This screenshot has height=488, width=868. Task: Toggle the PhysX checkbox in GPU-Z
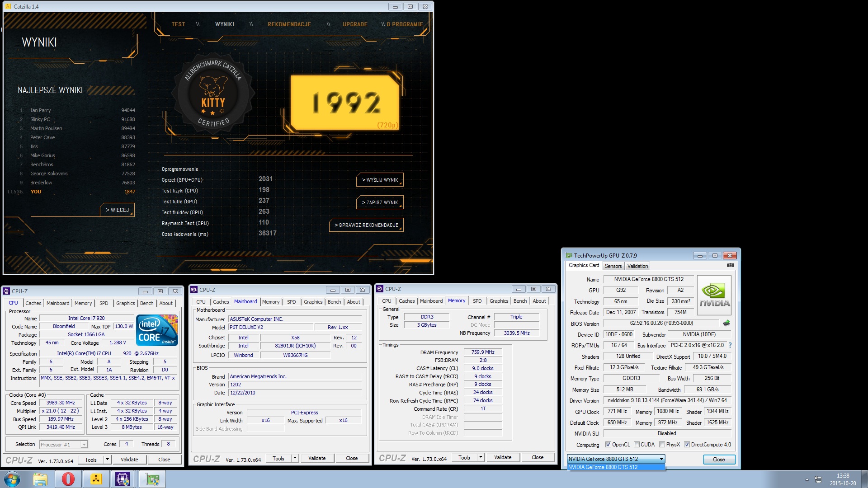pyautogui.click(x=662, y=445)
